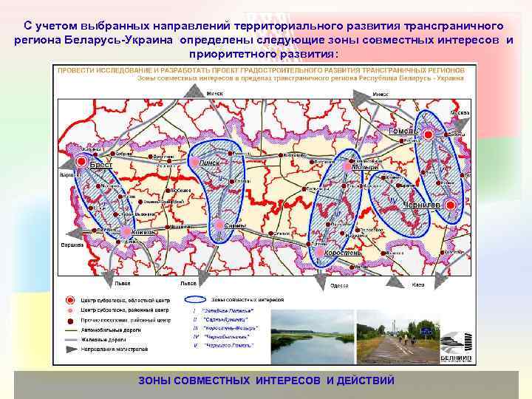Click the Брест city label
The image size is (532, 399).
pyautogui.click(x=101, y=165)
